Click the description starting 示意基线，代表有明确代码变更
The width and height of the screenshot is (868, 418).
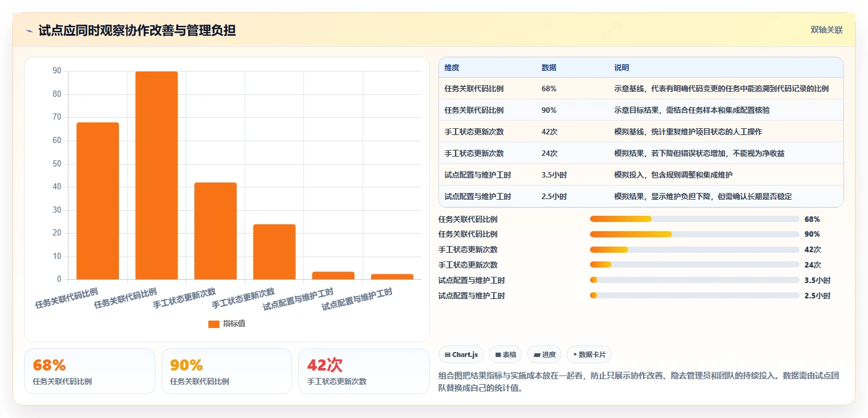721,89
